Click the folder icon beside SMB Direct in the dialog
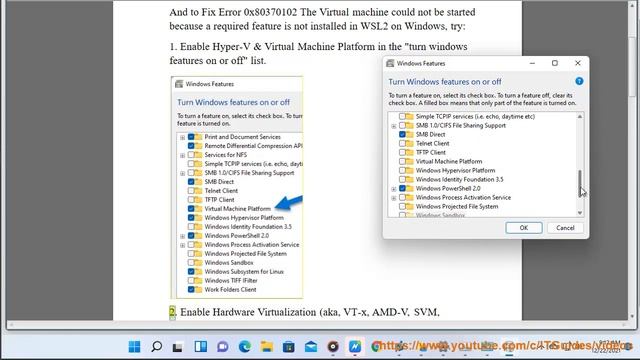The width and height of the screenshot is (640, 360). coord(409,134)
